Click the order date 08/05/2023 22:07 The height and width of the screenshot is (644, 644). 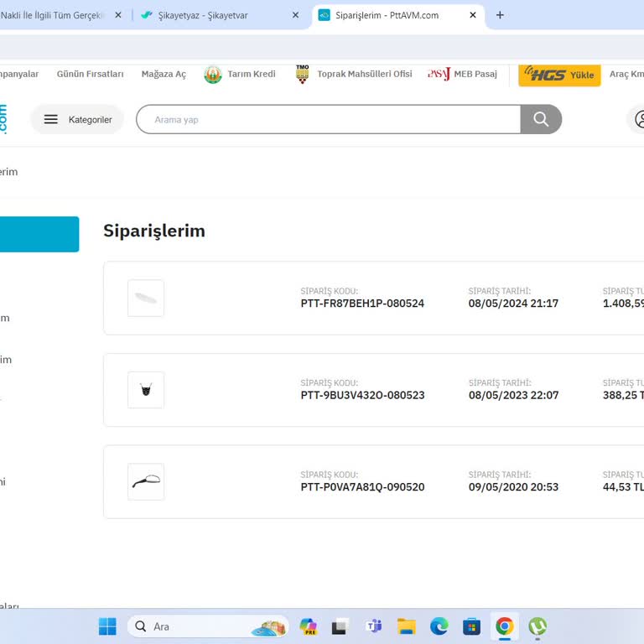point(514,395)
